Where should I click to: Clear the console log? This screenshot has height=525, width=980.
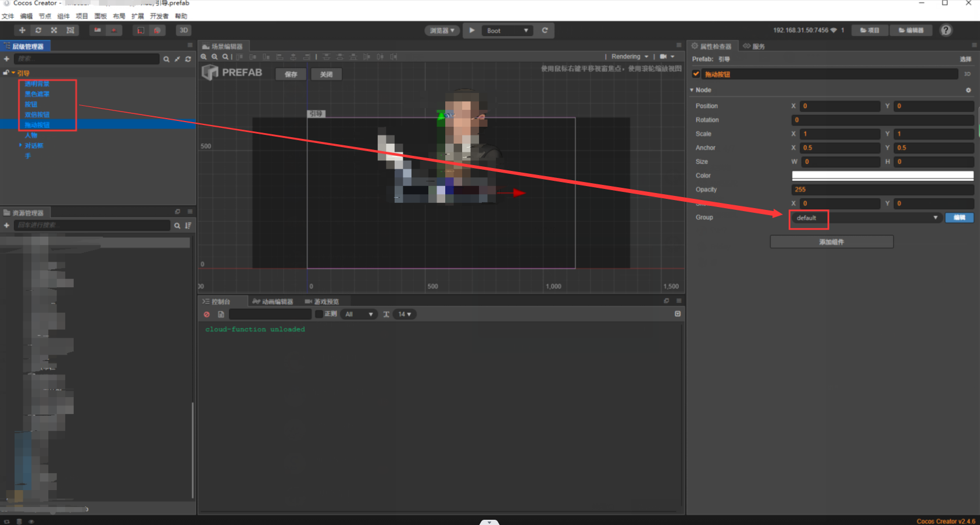coord(206,315)
